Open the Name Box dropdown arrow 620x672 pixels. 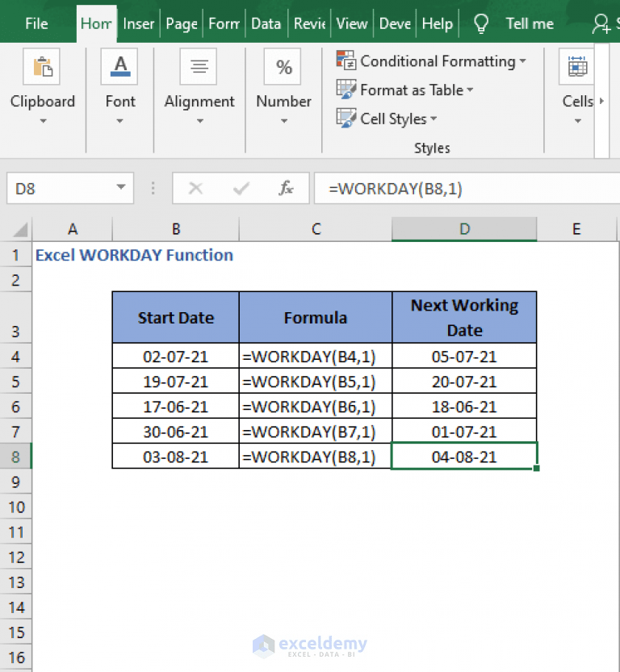[121, 187]
